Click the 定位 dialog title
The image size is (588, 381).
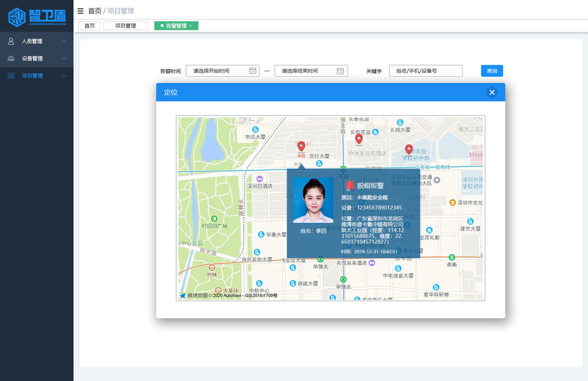pos(170,92)
